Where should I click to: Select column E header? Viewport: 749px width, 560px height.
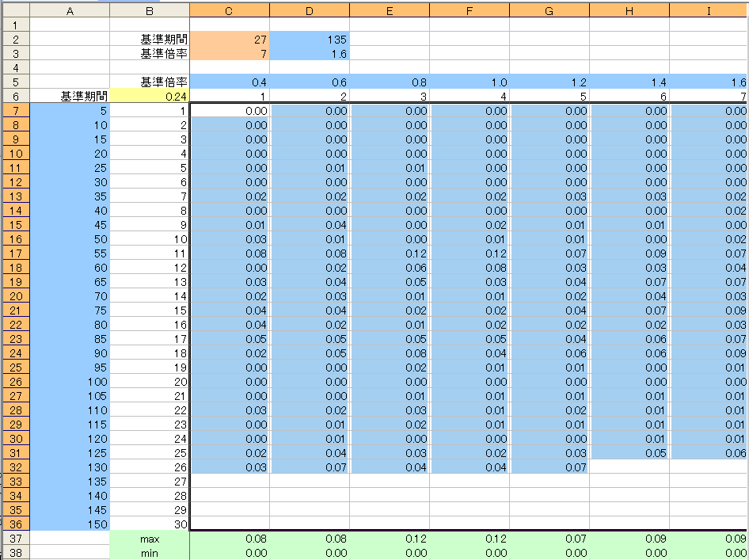coord(390,10)
